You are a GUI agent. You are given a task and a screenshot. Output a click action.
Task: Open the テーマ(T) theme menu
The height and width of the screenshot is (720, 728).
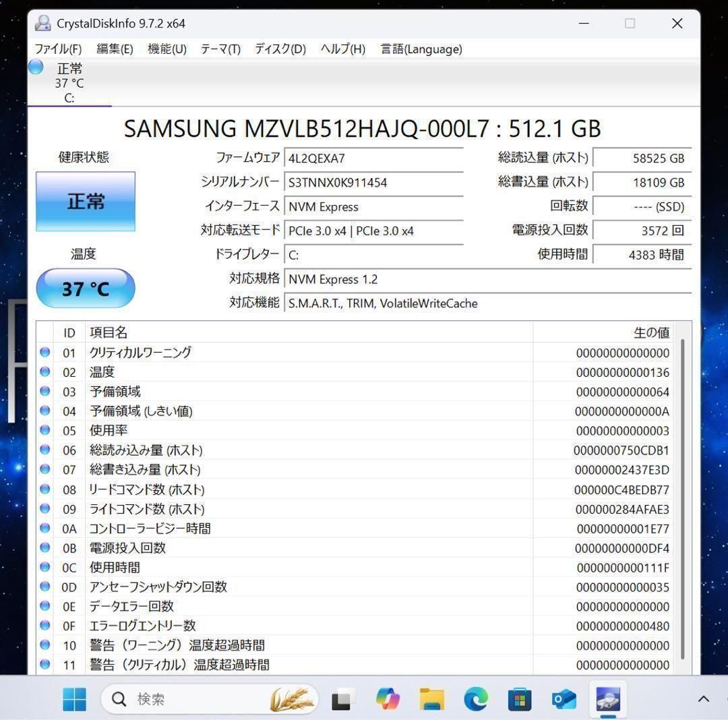220,49
